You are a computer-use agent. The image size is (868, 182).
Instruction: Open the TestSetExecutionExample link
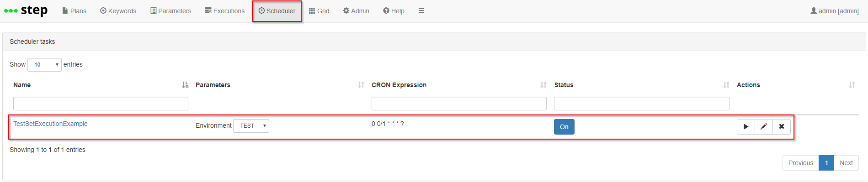coord(50,124)
